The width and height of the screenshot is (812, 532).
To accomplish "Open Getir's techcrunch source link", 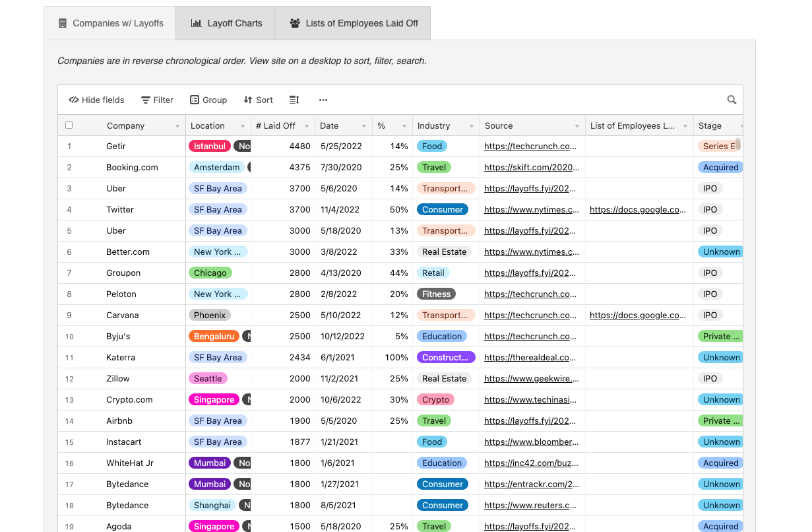I will [x=530, y=147].
